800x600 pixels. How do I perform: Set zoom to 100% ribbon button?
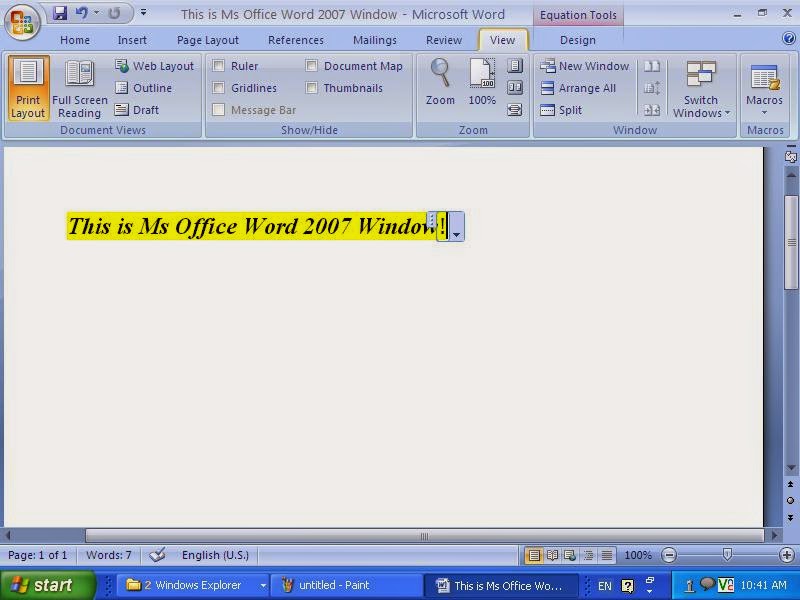[482, 82]
